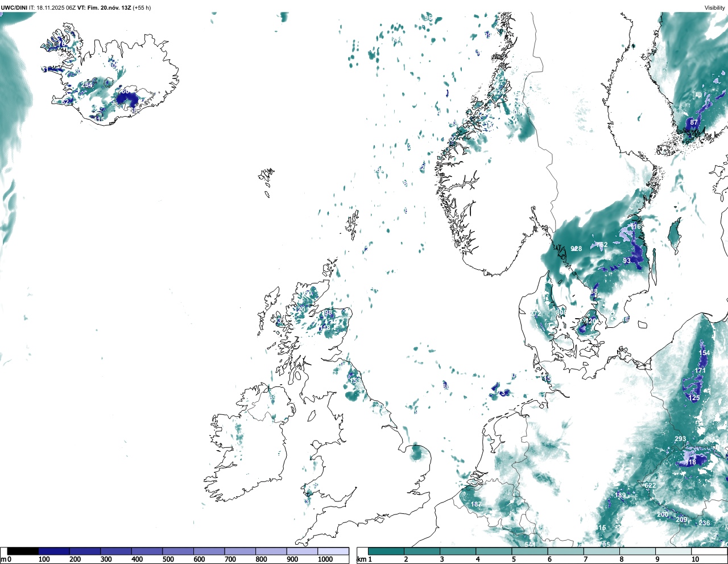The width and height of the screenshot is (728, 564).
Task: Click the 7–8 km legend swatch
Action: click(601, 551)
